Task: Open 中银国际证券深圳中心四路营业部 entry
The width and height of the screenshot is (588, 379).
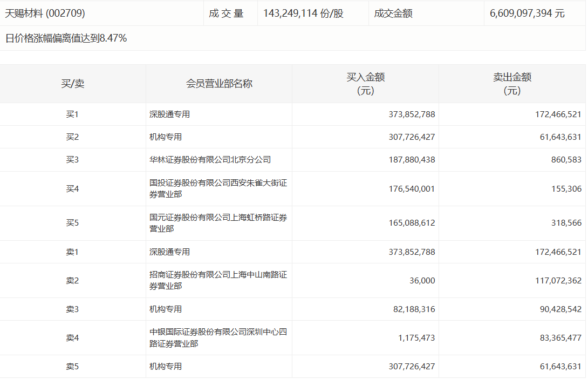Action: coord(218,337)
